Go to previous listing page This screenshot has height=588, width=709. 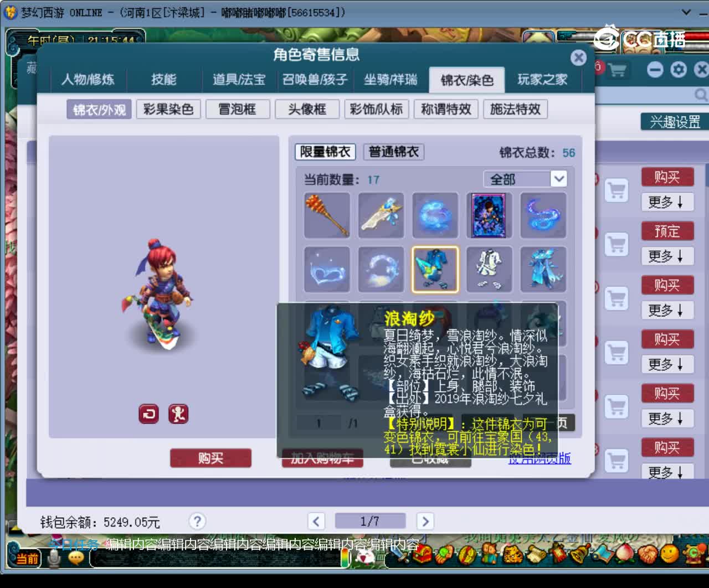pyautogui.click(x=316, y=521)
